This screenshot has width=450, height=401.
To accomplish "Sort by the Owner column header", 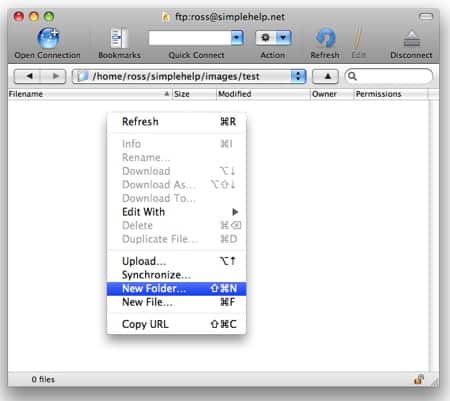I will coord(332,94).
